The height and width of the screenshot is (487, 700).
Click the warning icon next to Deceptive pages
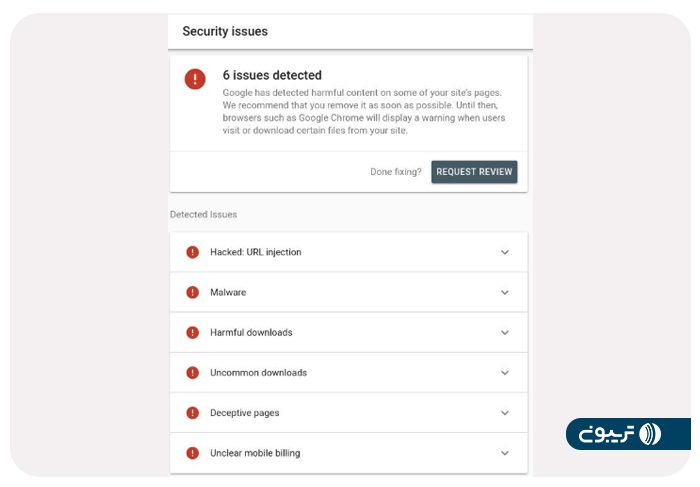pos(193,412)
